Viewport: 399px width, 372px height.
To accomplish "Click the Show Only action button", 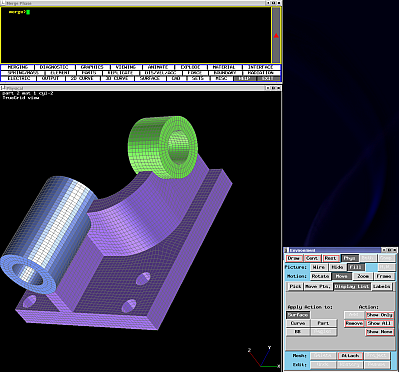I will [x=380, y=315].
